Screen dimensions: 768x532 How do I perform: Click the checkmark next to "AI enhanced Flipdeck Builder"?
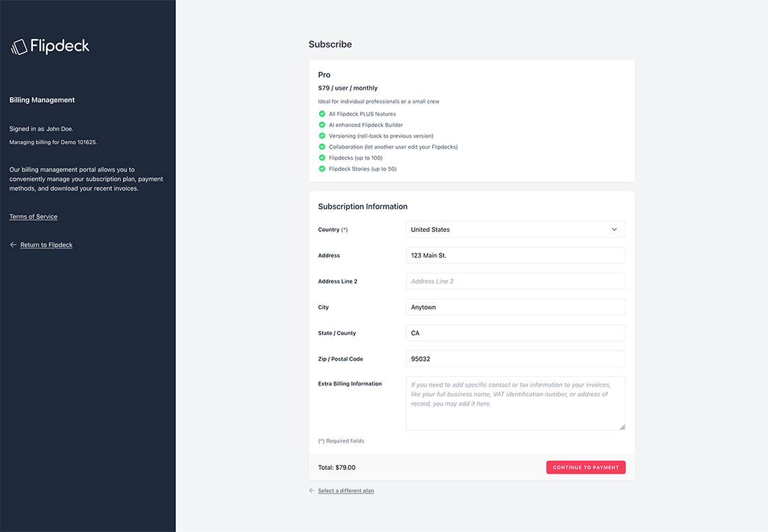pyautogui.click(x=320, y=124)
